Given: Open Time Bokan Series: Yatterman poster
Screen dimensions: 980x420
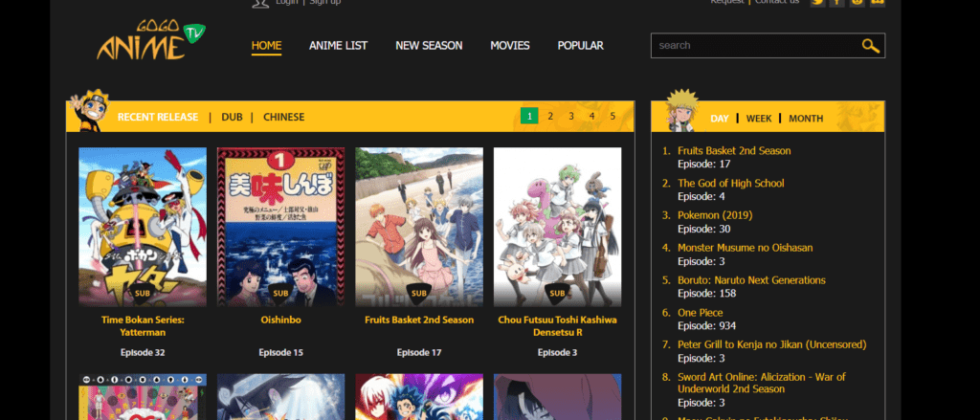Looking at the screenshot, I should click(143, 227).
